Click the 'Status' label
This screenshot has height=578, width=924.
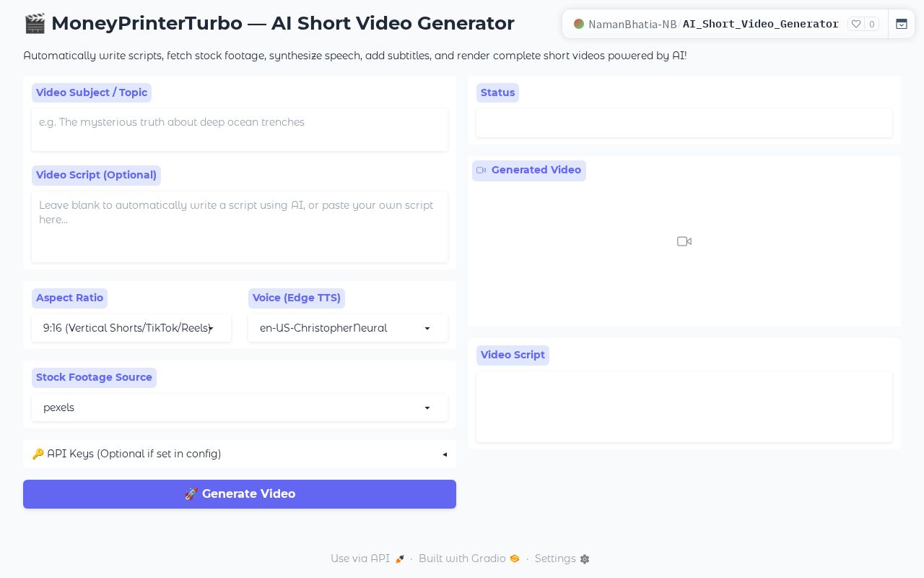click(x=498, y=92)
